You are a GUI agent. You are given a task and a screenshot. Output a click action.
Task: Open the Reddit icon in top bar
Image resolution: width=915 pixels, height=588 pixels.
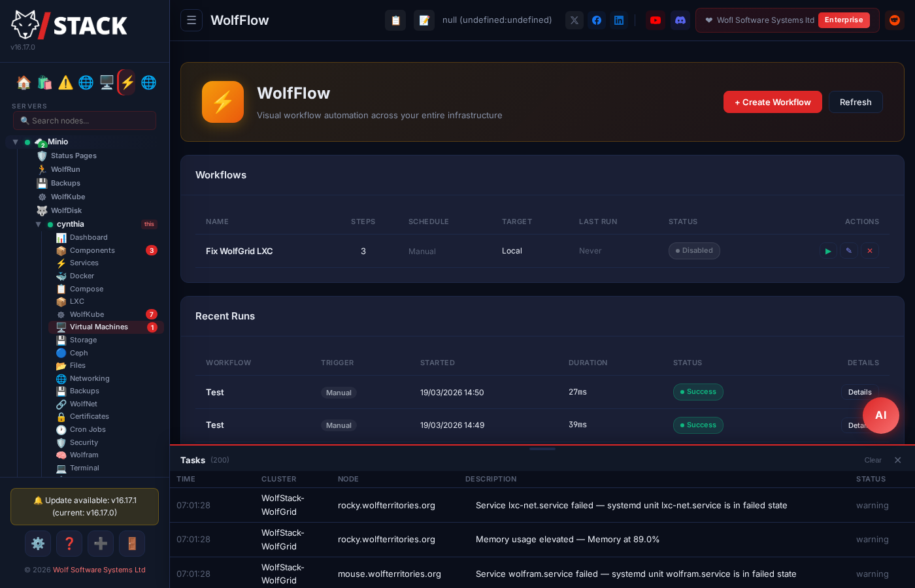click(x=895, y=20)
